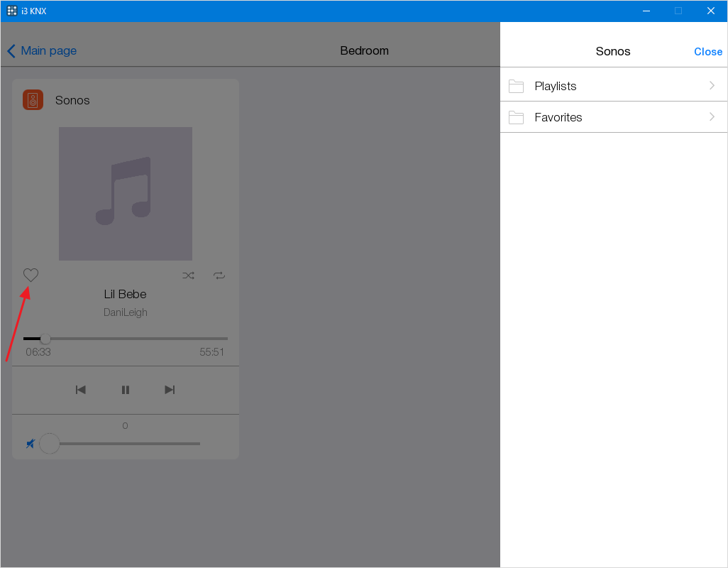The height and width of the screenshot is (568, 728).
Task: Expand Favorites using its chevron arrow
Action: tap(712, 117)
